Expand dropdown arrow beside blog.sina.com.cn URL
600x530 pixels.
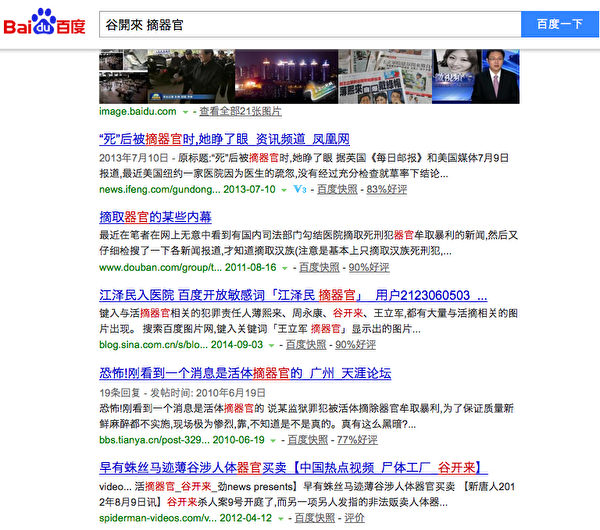click(x=271, y=346)
